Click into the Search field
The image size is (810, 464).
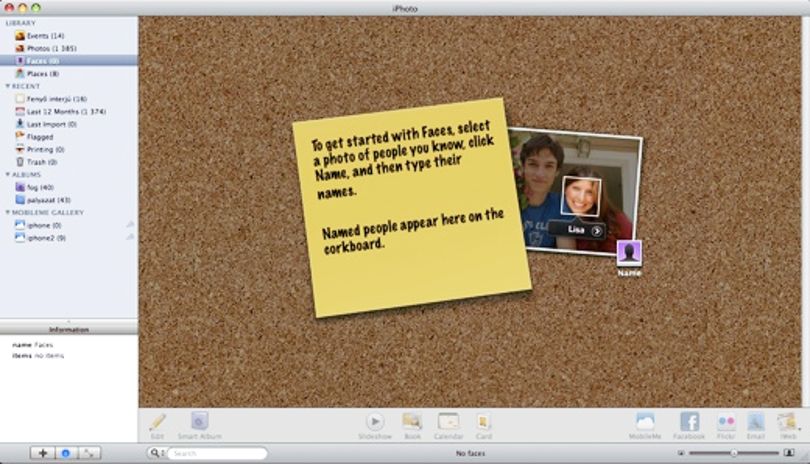(219, 453)
